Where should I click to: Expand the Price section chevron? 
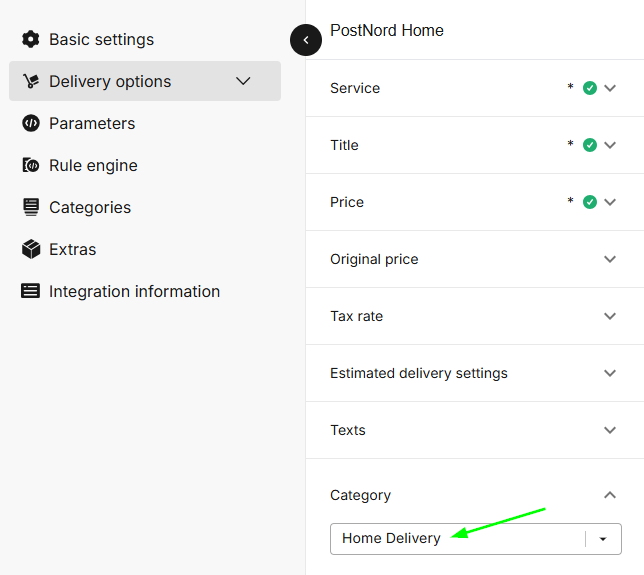tap(610, 202)
